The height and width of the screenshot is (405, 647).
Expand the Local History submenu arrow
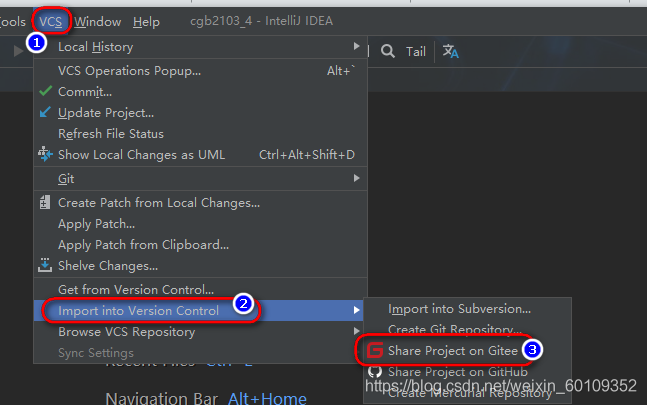[357, 47]
